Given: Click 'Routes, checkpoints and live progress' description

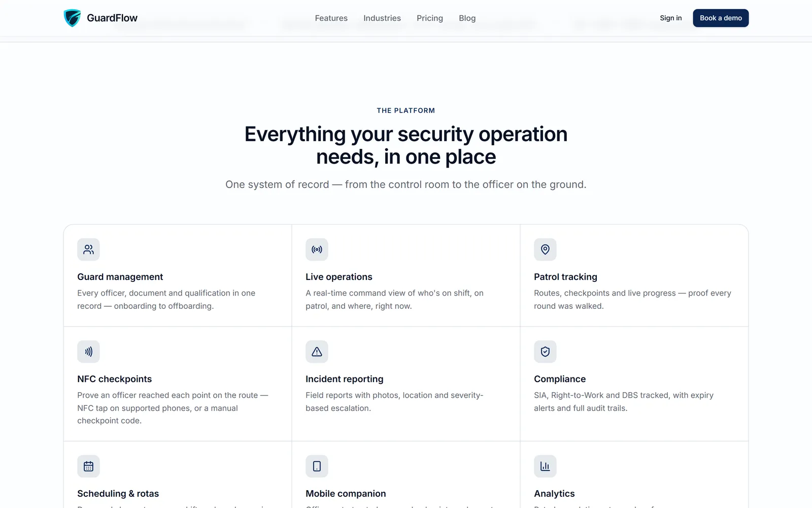Looking at the screenshot, I should (632, 299).
